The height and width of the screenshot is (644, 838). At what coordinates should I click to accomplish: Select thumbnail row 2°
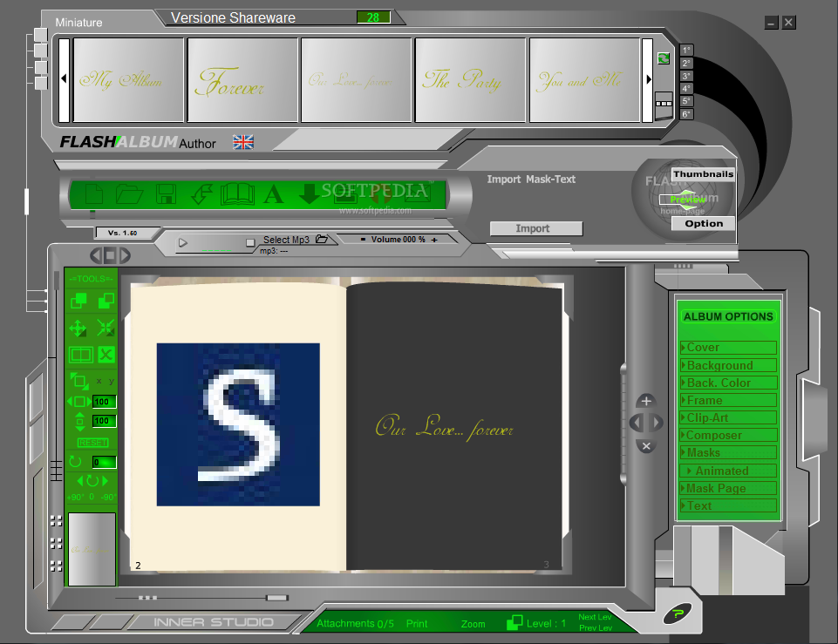click(x=686, y=63)
